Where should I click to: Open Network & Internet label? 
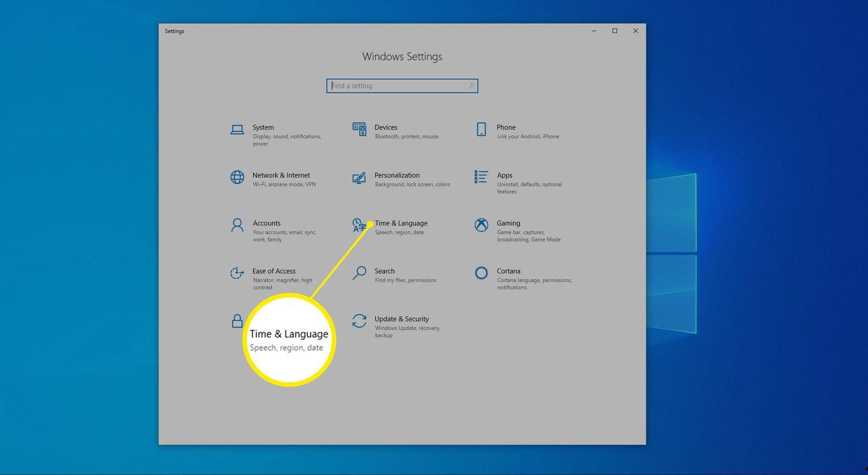(281, 175)
